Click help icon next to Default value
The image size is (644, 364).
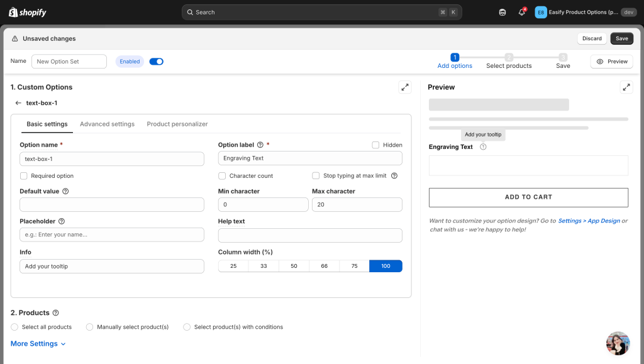click(x=65, y=191)
